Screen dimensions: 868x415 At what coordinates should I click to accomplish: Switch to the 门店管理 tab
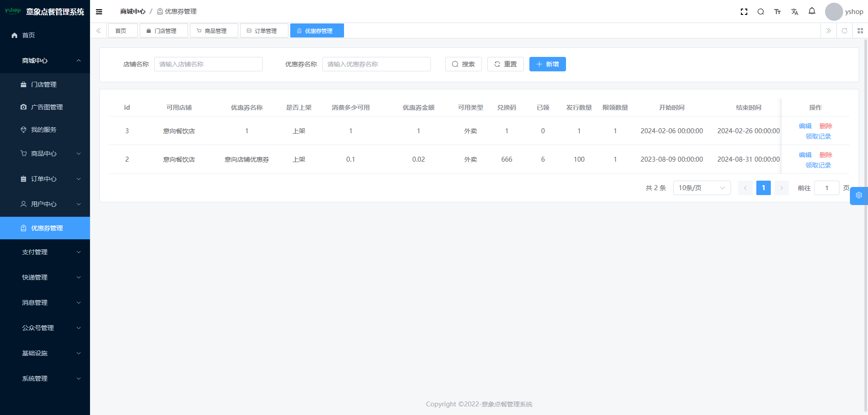164,31
